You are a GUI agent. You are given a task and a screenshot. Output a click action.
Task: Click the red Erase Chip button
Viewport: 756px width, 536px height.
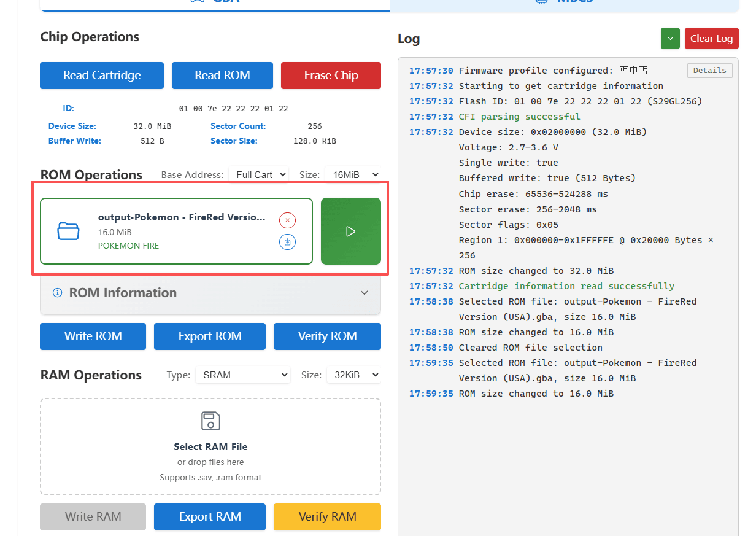331,76
